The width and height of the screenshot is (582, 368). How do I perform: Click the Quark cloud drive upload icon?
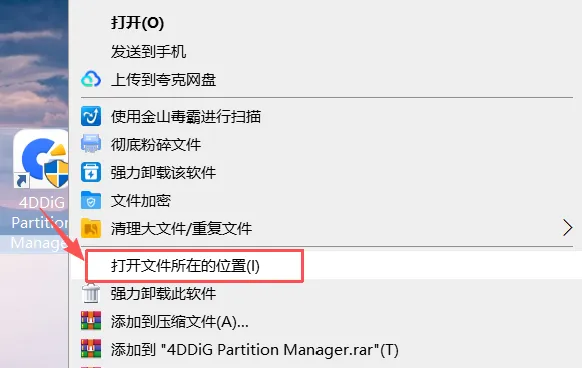tap(91, 79)
